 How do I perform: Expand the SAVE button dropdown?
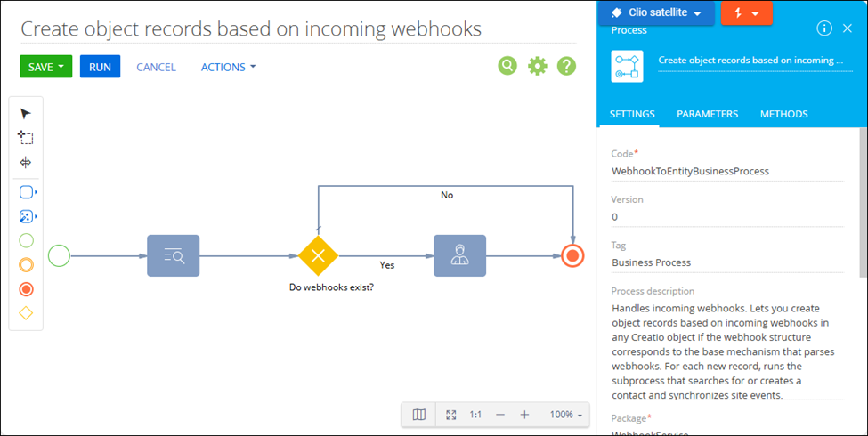[61, 67]
